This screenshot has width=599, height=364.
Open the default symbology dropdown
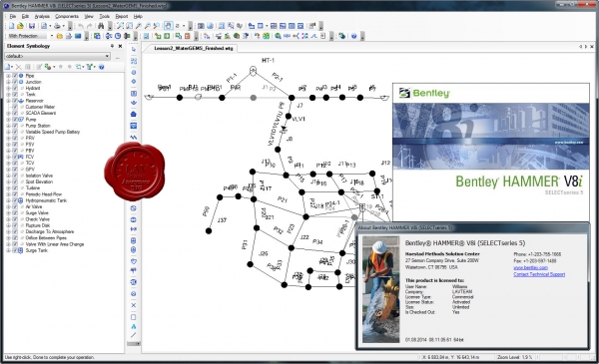[x=108, y=56]
